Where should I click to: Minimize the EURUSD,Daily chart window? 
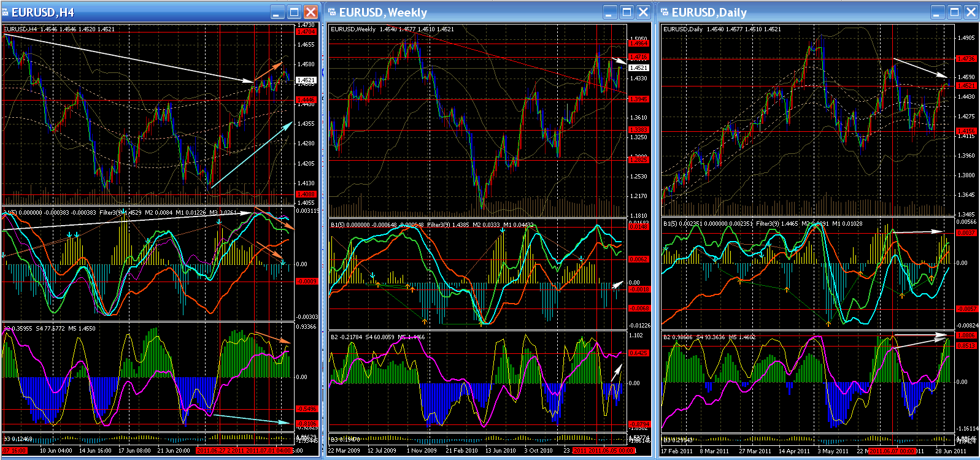click(938, 12)
